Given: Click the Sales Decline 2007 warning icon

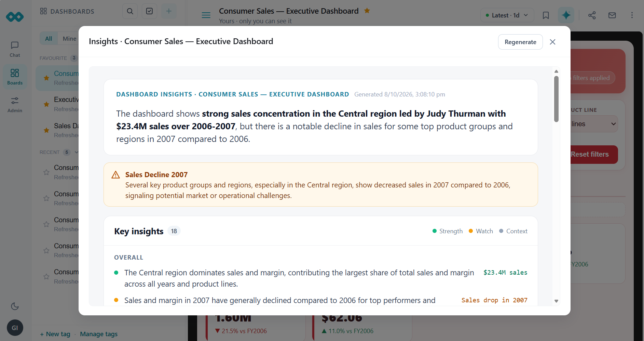Looking at the screenshot, I should pyautogui.click(x=116, y=175).
